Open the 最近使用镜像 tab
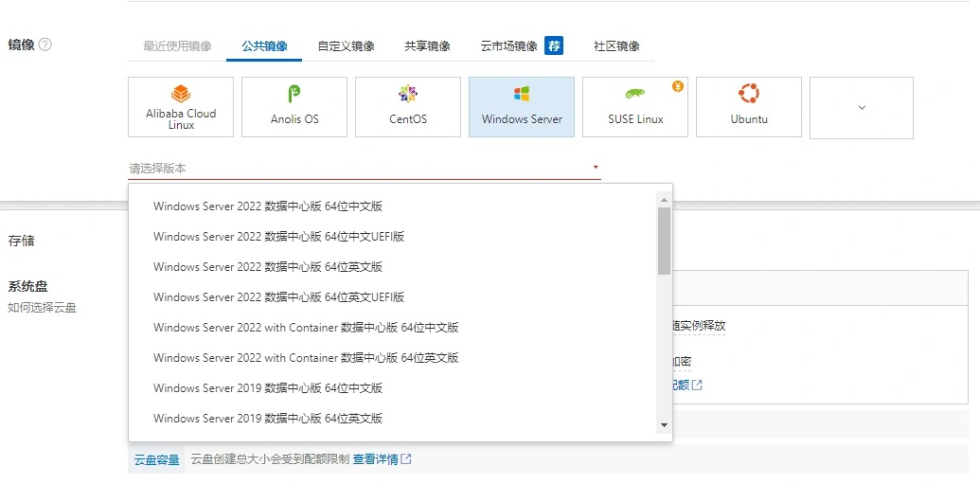The height and width of the screenshot is (484, 980). click(x=177, y=46)
